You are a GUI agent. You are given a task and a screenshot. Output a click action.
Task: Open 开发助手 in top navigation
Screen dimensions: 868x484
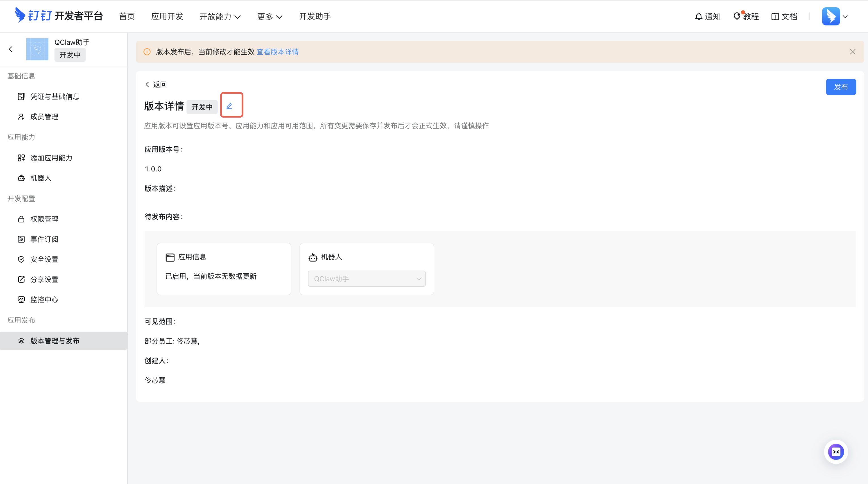click(315, 16)
